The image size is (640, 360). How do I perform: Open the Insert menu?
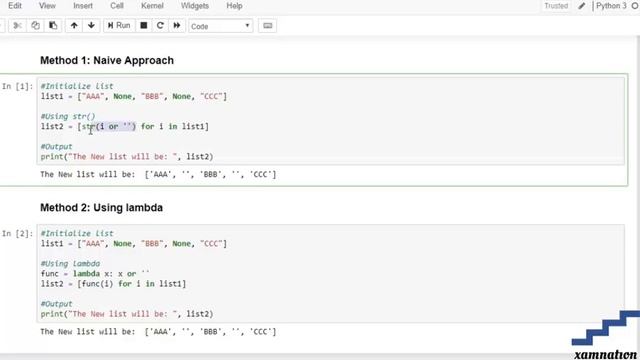click(83, 6)
